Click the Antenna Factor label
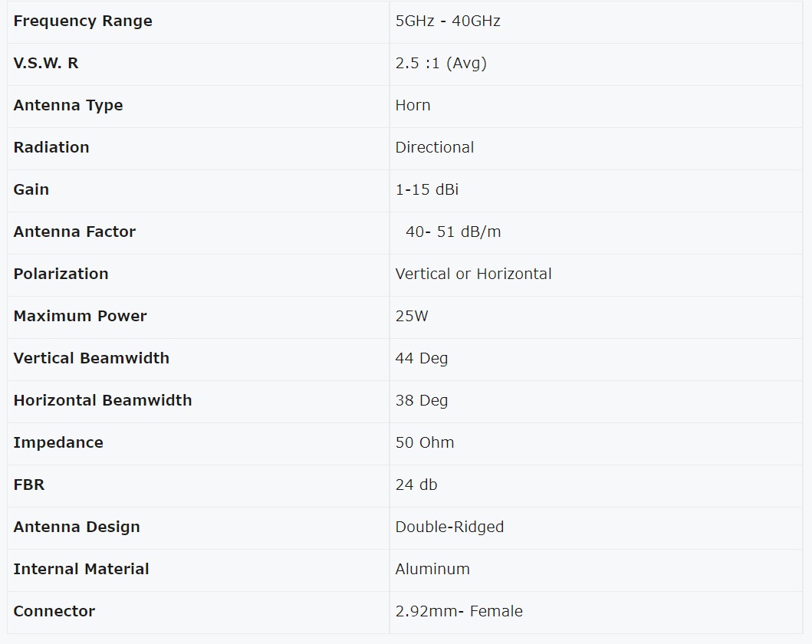Screen dimensions: 812x644 (x=74, y=232)
